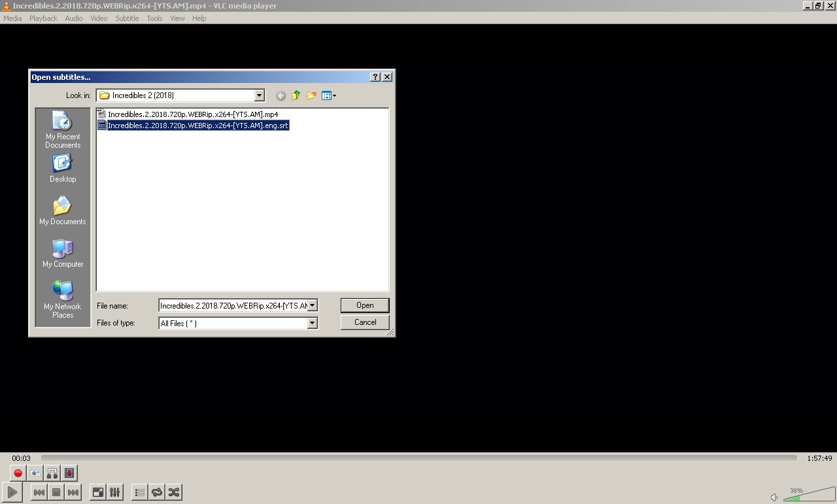The height and width of the screenshot is (504, 837).
Task: Skip to previous media track
Action: [39, 492]
